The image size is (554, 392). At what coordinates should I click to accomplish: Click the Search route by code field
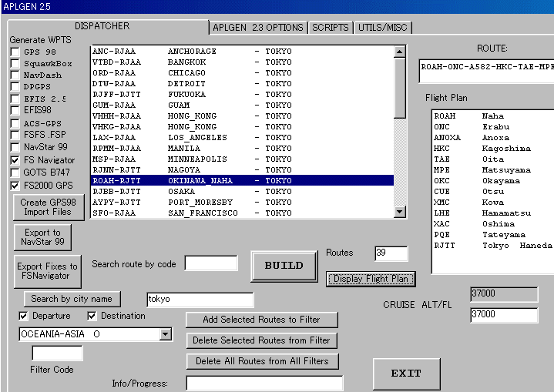[210, 264]
